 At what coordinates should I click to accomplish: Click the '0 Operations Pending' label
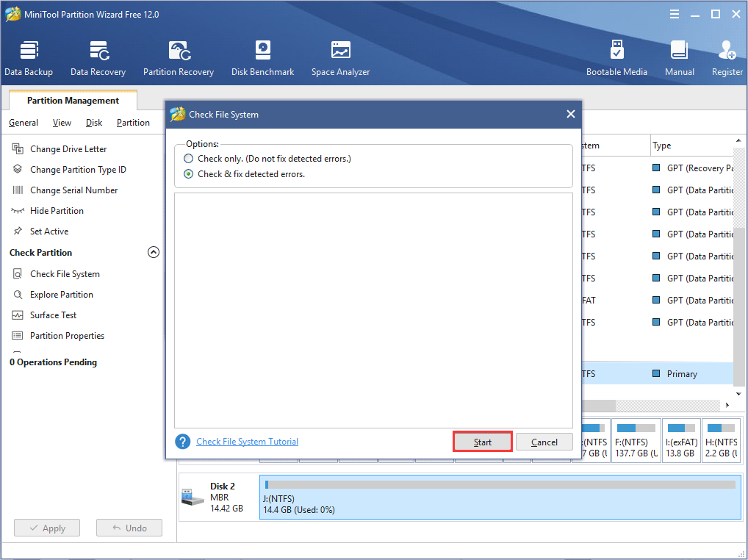[53, 362]
